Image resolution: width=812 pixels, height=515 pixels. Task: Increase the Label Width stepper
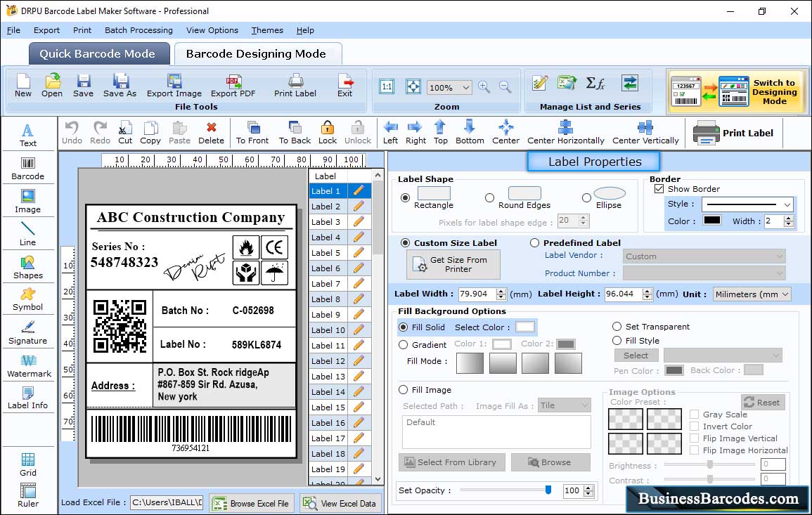(x=501, y=291)
